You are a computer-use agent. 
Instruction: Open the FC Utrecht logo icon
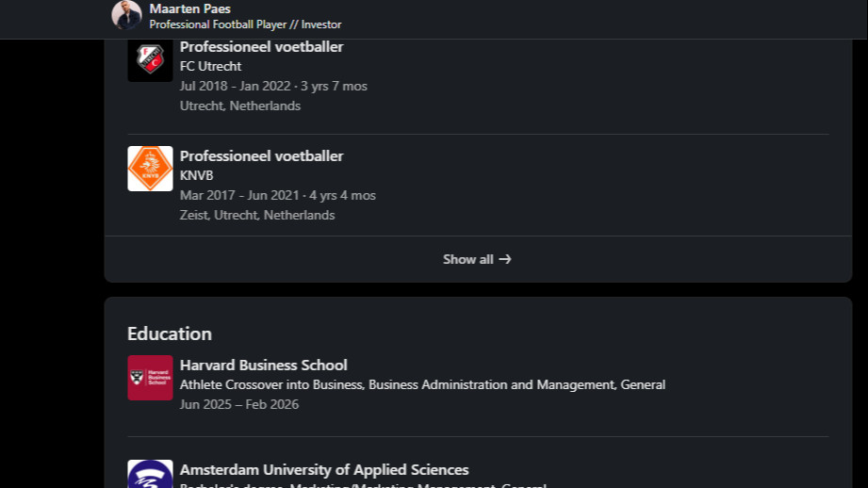coord(150,59)
